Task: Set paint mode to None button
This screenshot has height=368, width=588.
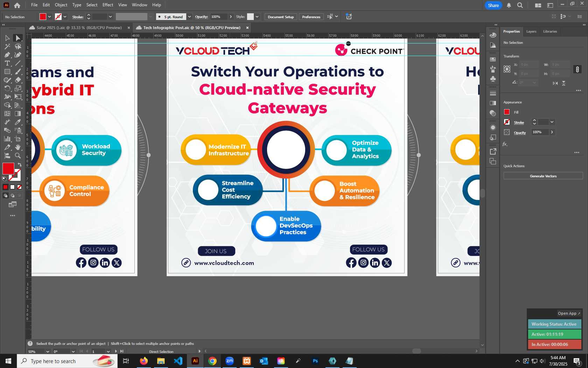Action: [x=19, y=187]
